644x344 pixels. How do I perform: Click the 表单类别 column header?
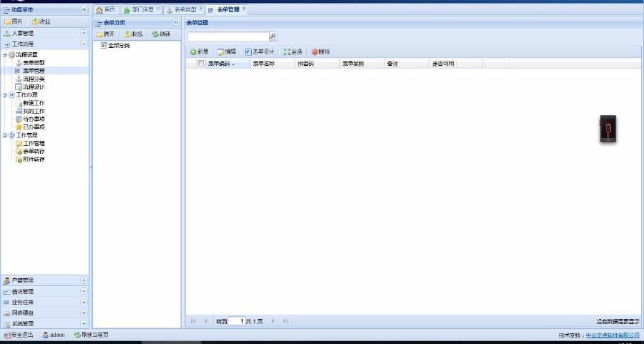362,64
